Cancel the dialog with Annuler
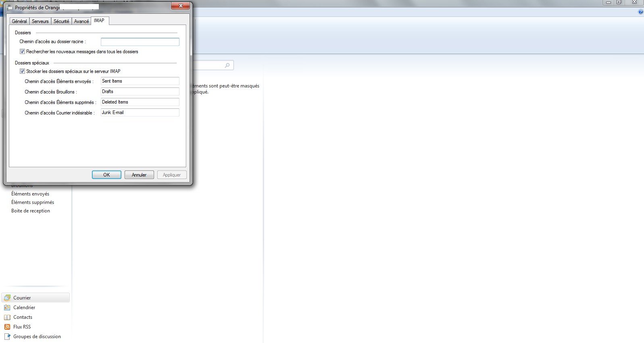 coord(139,175)
